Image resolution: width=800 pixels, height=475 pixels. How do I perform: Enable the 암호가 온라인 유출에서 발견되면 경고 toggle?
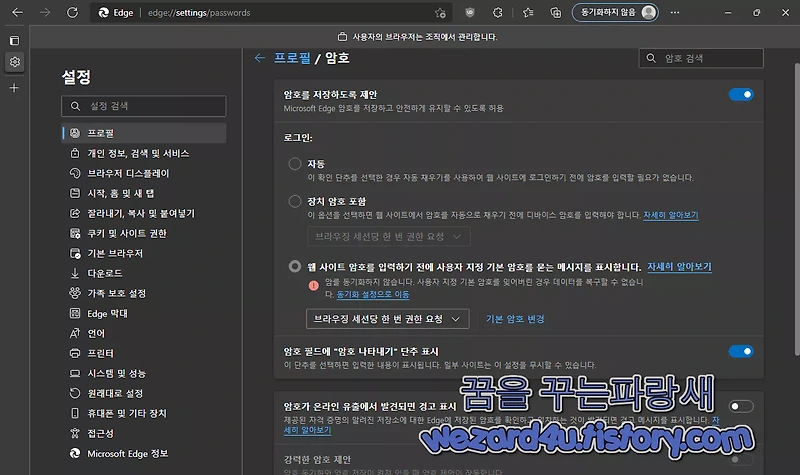tap(741, 406)
